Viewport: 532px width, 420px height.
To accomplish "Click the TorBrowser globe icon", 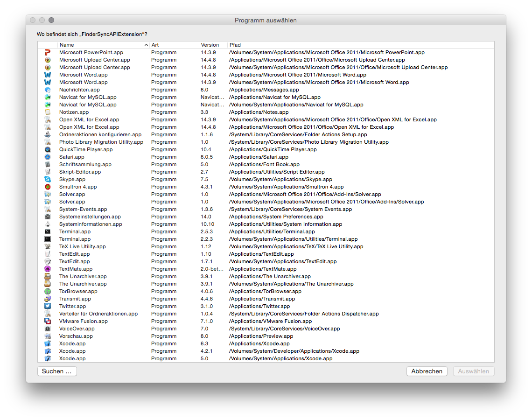I will pos(48,291).
